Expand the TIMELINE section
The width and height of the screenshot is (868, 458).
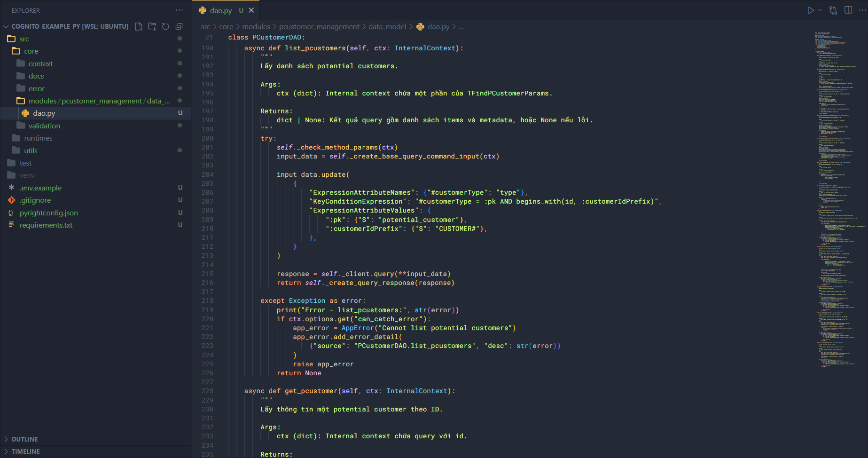25,451
